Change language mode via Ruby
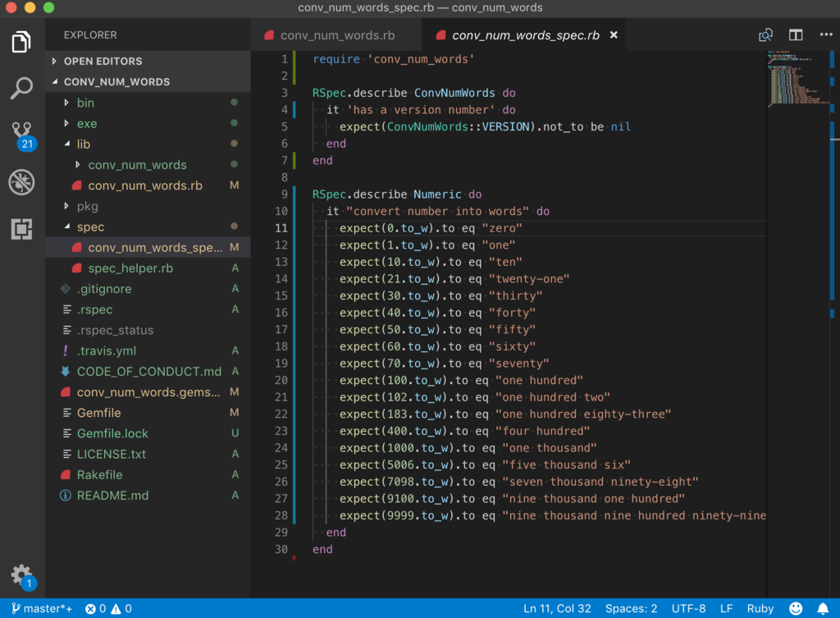The image size is (840, 618). 760,609
